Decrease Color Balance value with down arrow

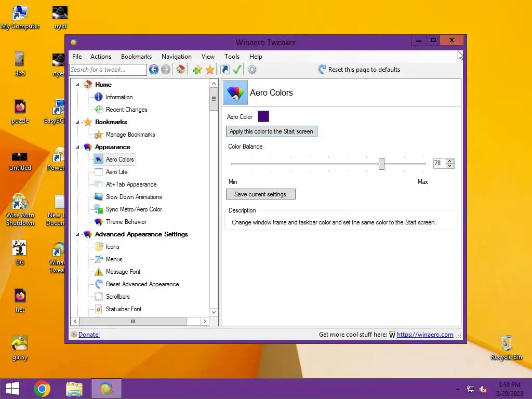[x=450, y=166]
